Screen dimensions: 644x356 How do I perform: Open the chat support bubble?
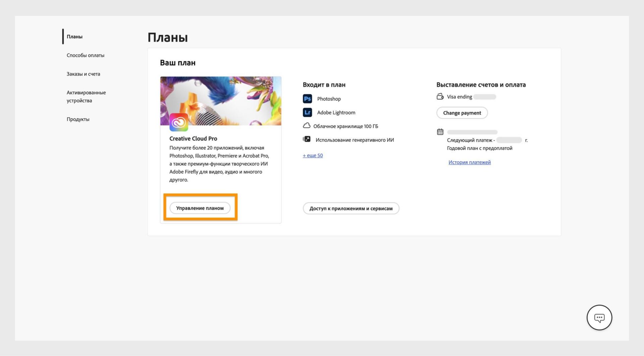599,317
